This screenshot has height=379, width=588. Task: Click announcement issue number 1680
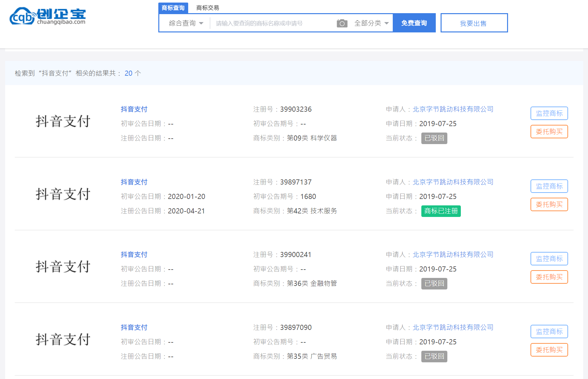click(x=308, y=196)
